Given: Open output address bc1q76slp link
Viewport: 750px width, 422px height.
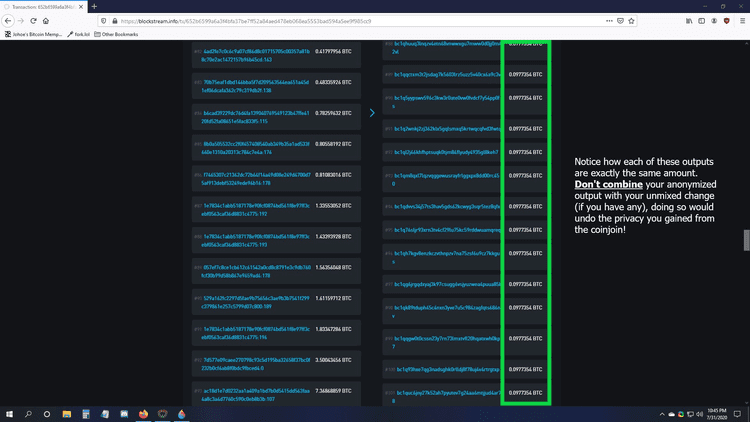Looking at the screenshot, I should click(447, 230).
